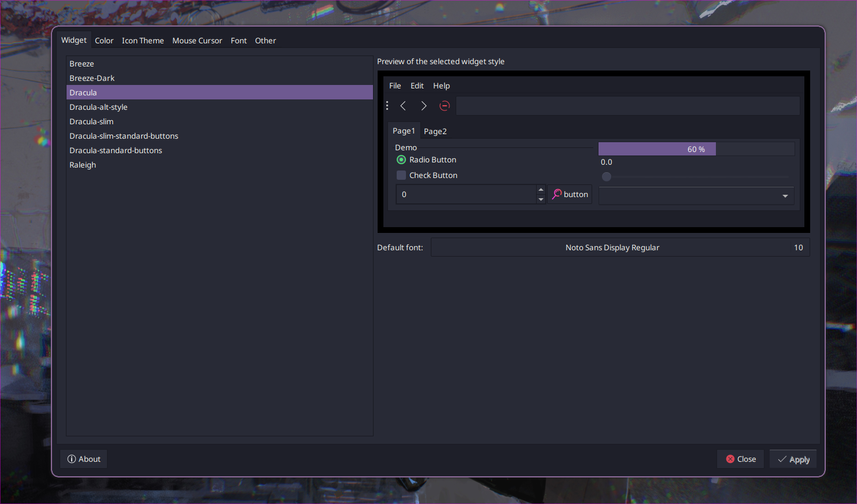Viewport: 857px width, 504px height.
Task: Click the red remove icon in the toolbar
Action: (x=445, y=106)
